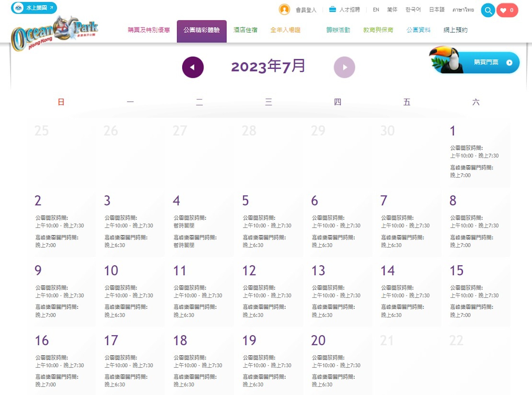Select the 全年入場證 menu item
Screen dimensions: 532x395
click(x=286, y=30)
